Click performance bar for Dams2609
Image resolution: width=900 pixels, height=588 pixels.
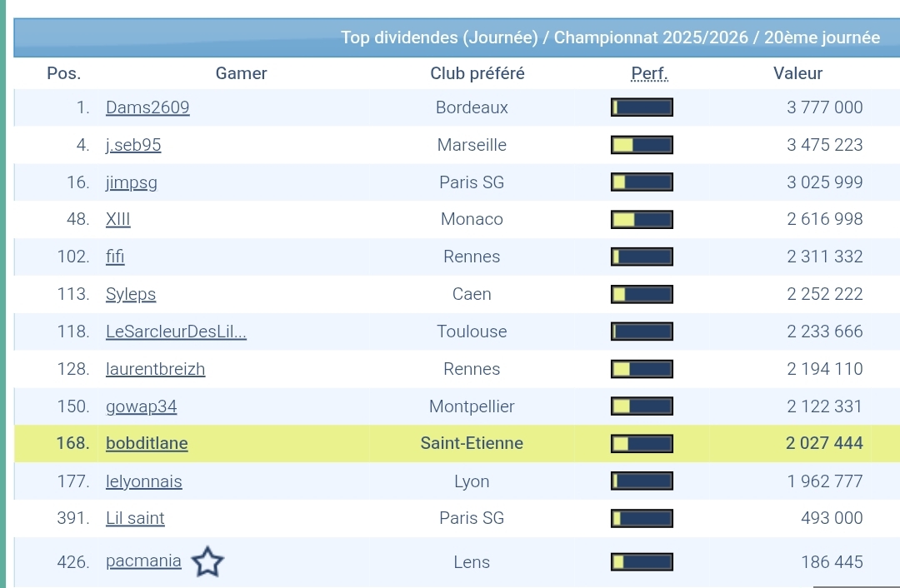(642, 107)
